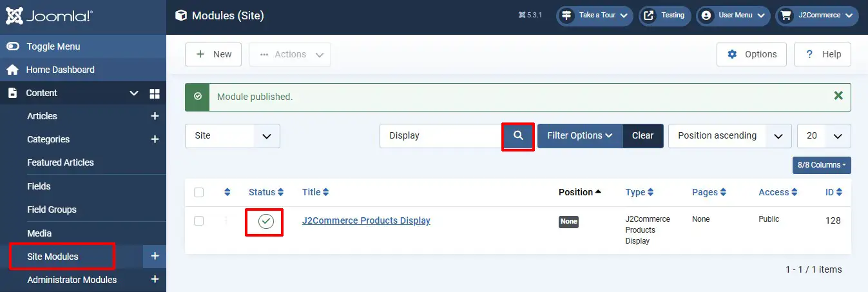Open Fields in sidebar
Screen dimensions: 868x292
(x=39, y=186)
